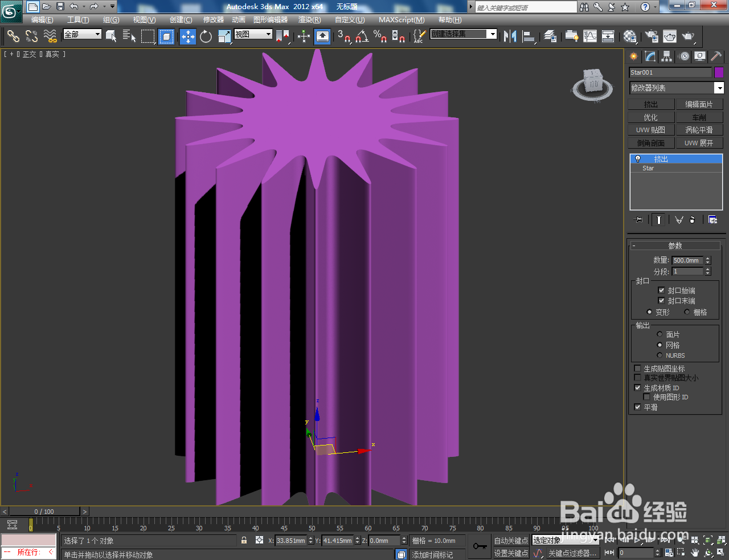Select the 变形 radio button
This screenshot has height=560, width=729.
click(x=649, y=312)
